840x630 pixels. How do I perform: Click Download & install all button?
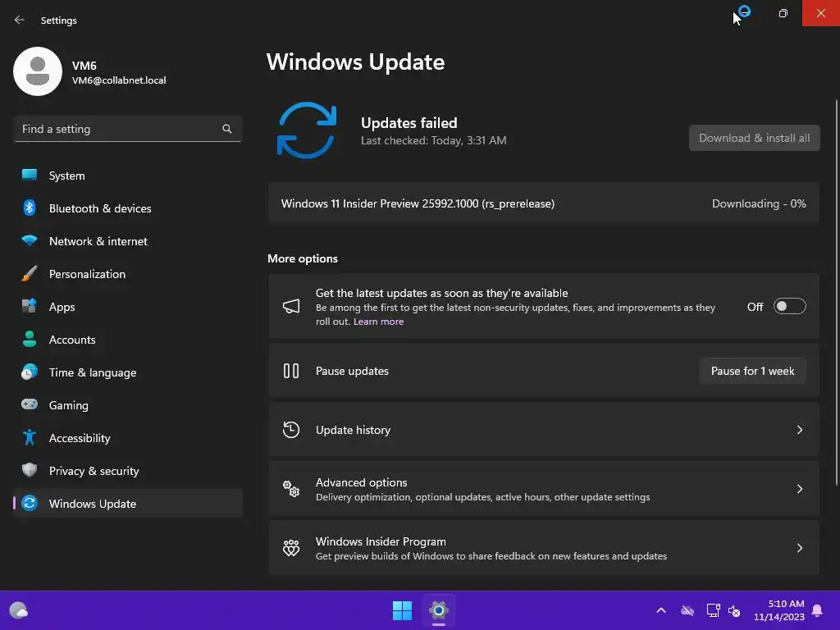coord(755,138)
